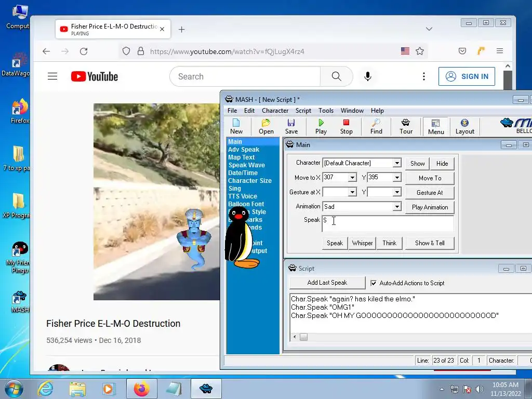Click the site lock padlock icon
Screen dimensions: 532x399
pos(141,51)
